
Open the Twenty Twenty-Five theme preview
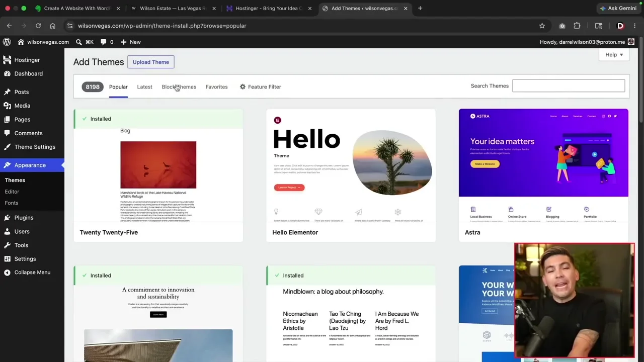click(158, 175)
